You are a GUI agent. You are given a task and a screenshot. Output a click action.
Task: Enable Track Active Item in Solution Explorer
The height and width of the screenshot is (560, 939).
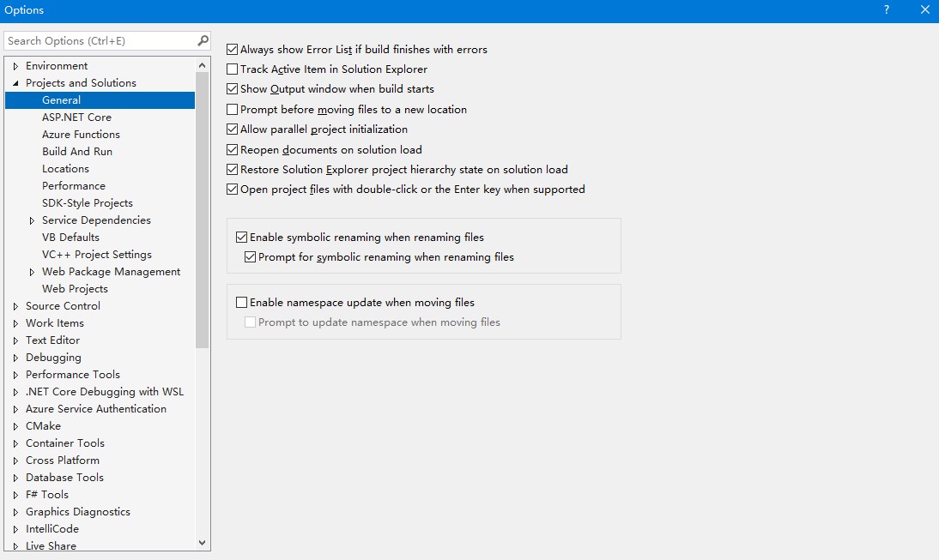coord(233,69)
